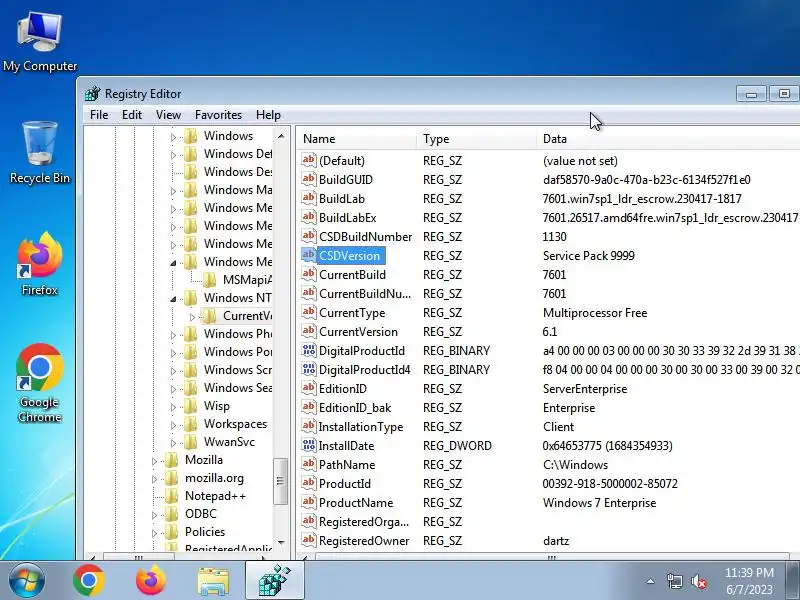This screenshot has width=800, height=600.
Task: Select the Google Chrome desktop shortcut
Action: tap(40, 384)
